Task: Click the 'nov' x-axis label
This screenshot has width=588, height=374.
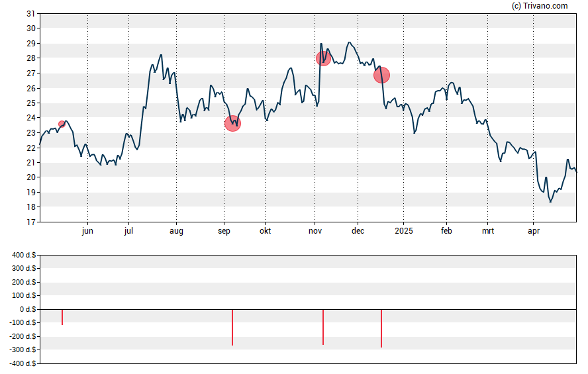Action: [x=315, y=231]
